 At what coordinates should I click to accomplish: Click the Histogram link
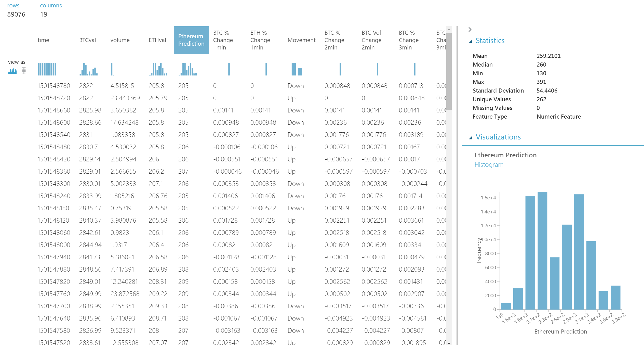tap(489, 164)
